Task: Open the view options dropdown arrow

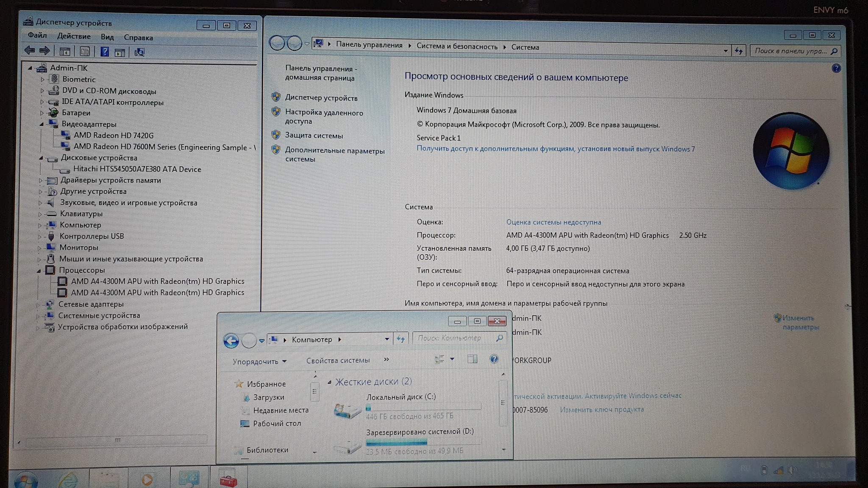Action: (452, 359)
